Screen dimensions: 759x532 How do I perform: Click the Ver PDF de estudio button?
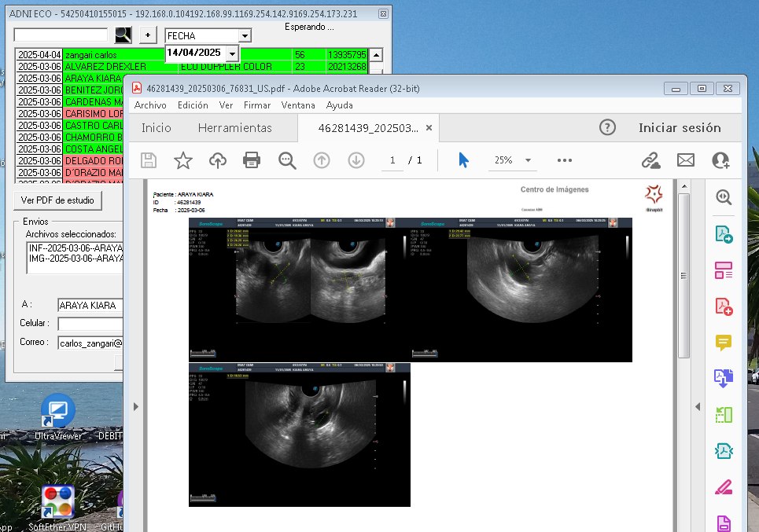pos(58,200)
